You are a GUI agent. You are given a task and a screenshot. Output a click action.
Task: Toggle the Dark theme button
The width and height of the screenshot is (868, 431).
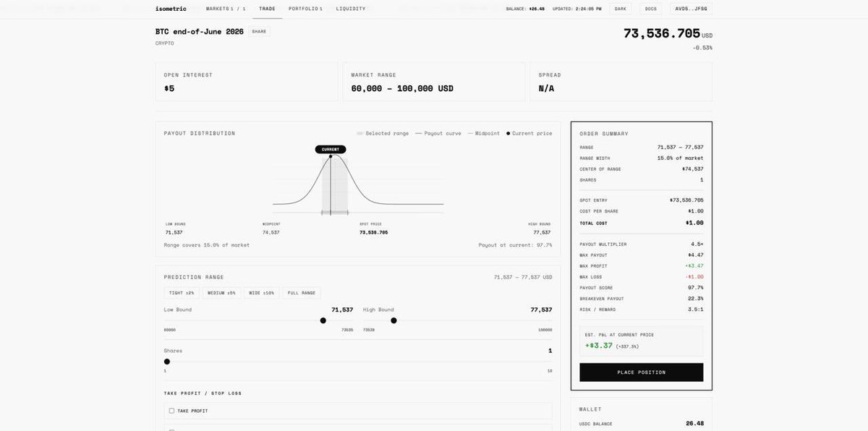[621, 9]
